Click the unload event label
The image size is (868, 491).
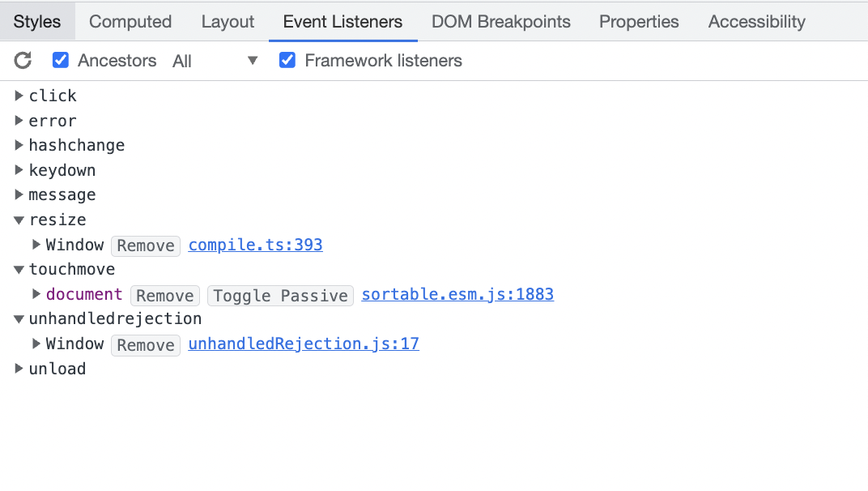pos(57,369)
